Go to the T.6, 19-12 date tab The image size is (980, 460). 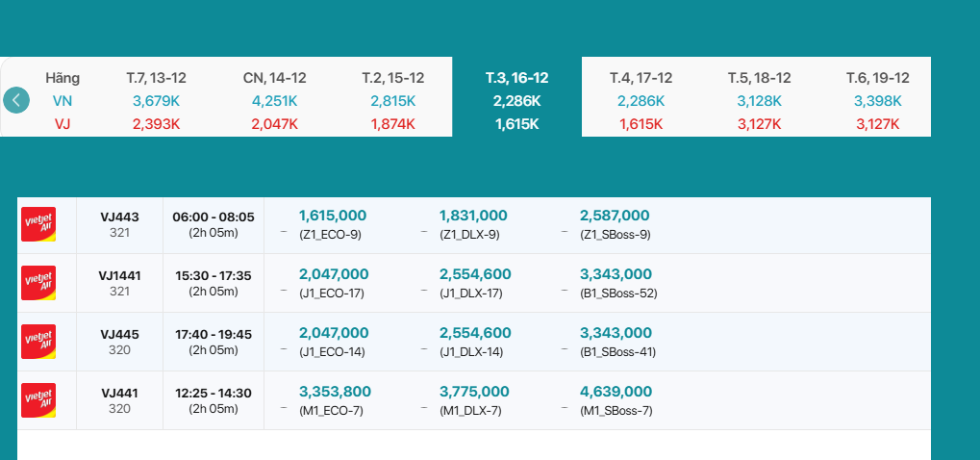pos(877,99)
